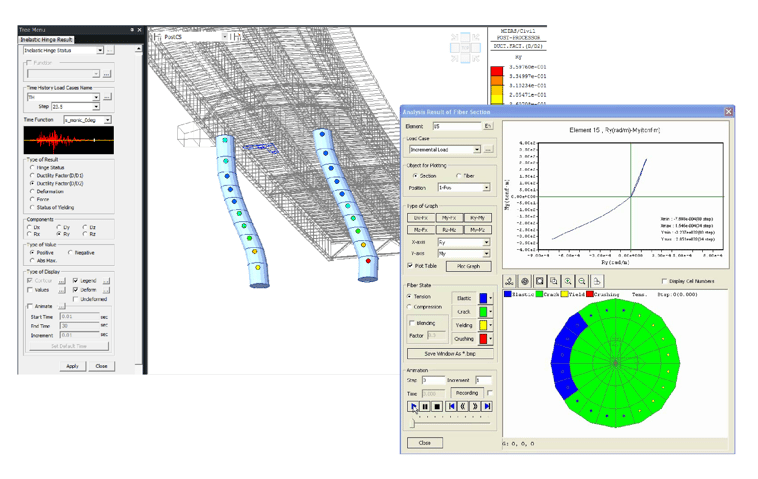Open the Time Function dropdown
Image resolution: width=758 pixels, height=479 pixels.
107,120
